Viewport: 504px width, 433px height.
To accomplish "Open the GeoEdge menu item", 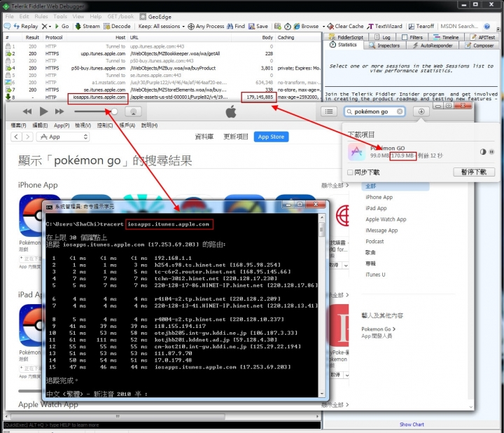I will [155, 17].
